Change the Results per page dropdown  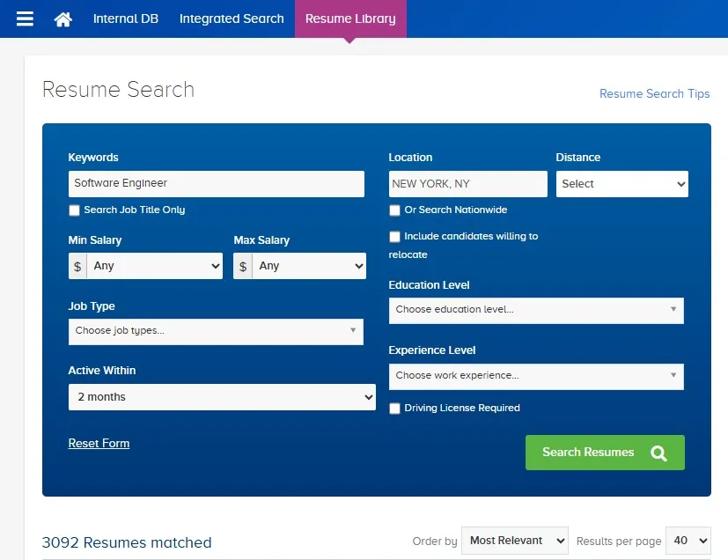tap(688, 541)
